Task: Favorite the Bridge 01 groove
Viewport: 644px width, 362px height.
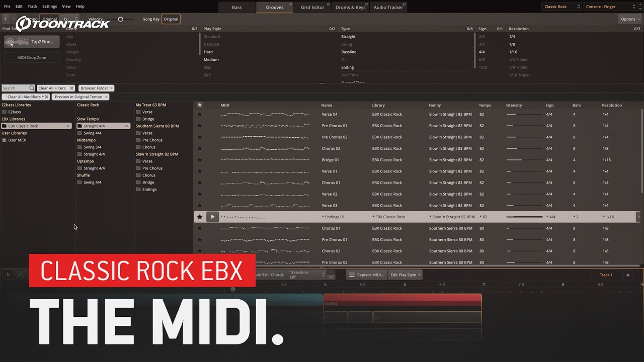Action: [200, 160]
